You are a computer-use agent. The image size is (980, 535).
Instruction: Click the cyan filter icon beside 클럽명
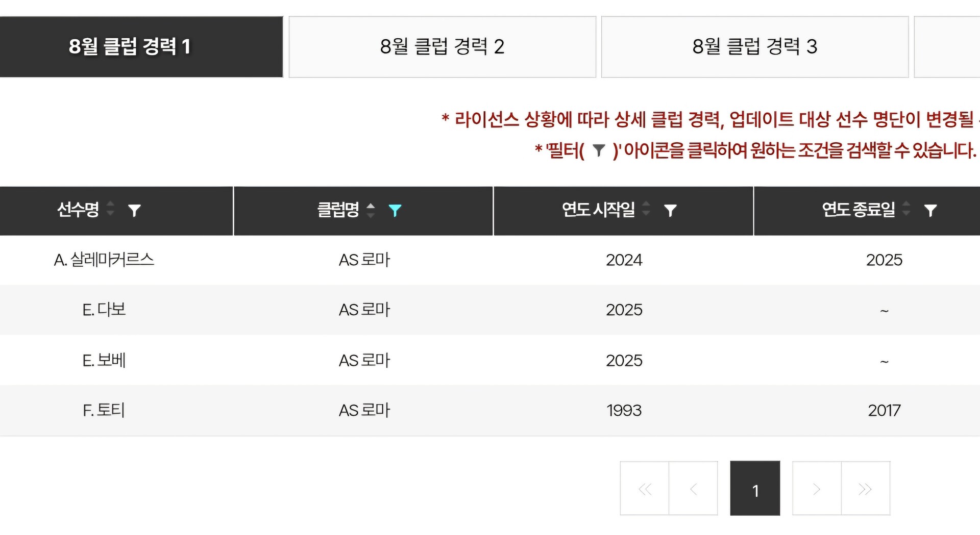395,211
